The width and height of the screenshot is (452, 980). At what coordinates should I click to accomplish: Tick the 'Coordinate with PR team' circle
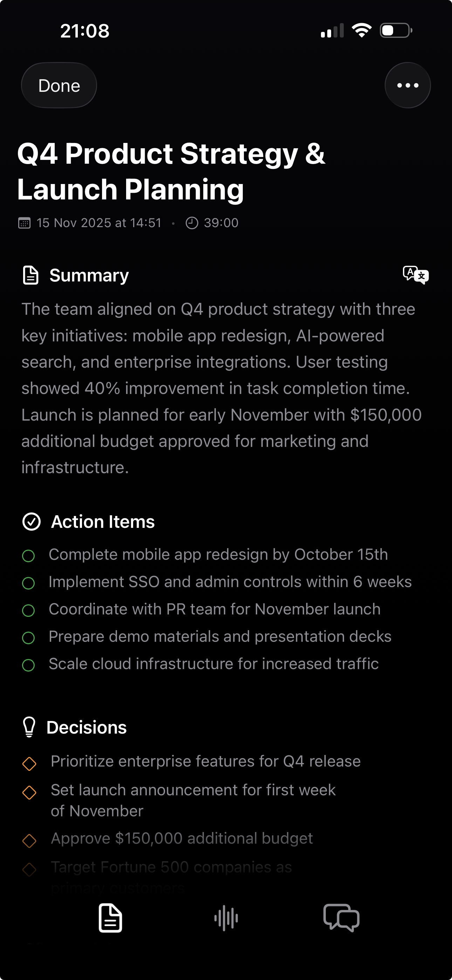point(28,610)
